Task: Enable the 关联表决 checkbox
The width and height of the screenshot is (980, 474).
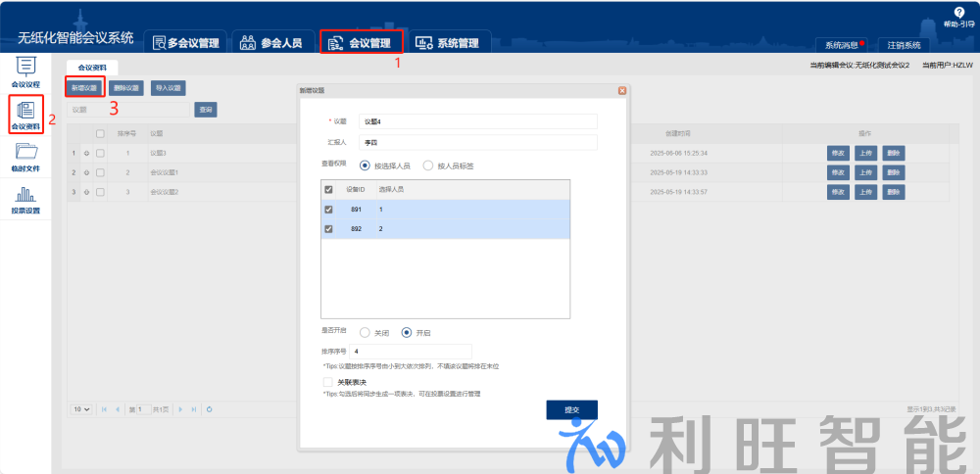Action: (327, 382)
